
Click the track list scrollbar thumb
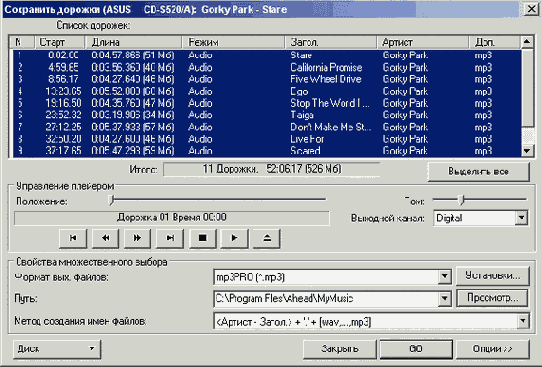tap(527, 88)
